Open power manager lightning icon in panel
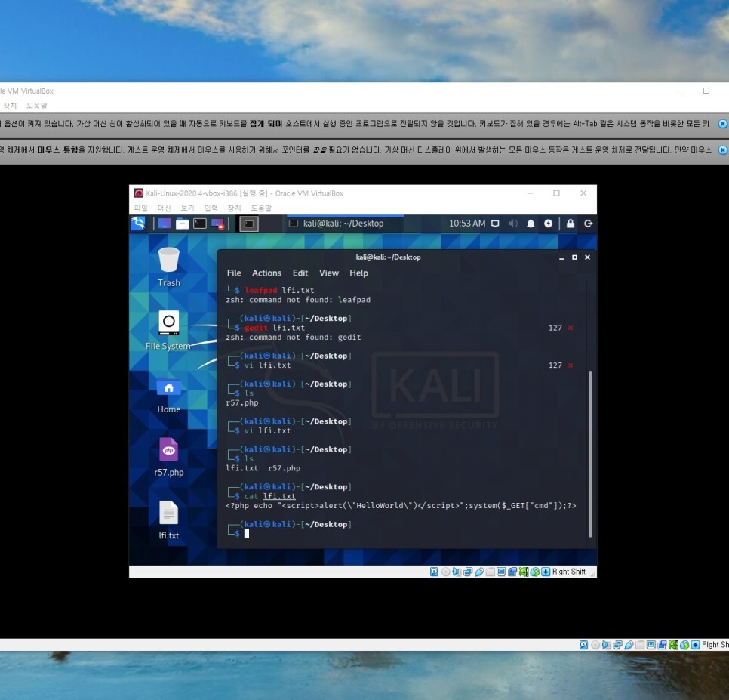729x700 pixels. pyautogui.click(x=548, y=224)
